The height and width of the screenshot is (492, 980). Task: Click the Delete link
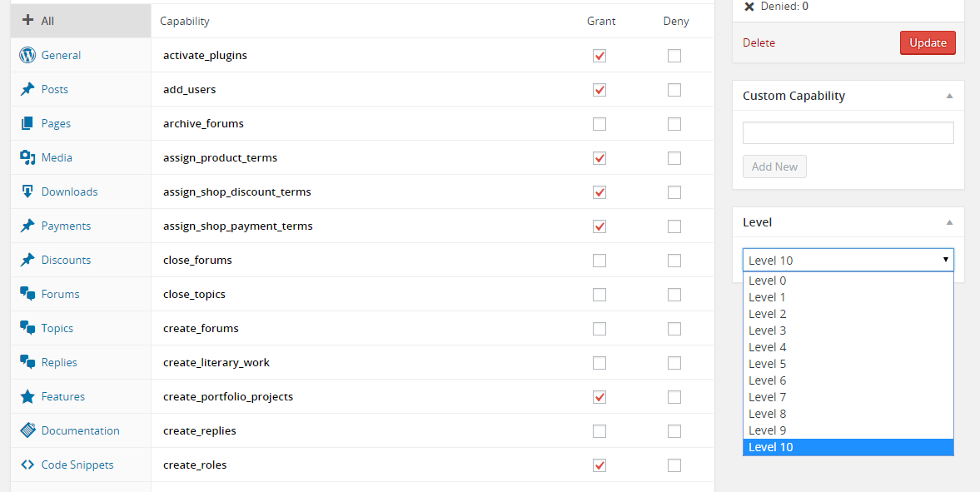click(759, 42)
